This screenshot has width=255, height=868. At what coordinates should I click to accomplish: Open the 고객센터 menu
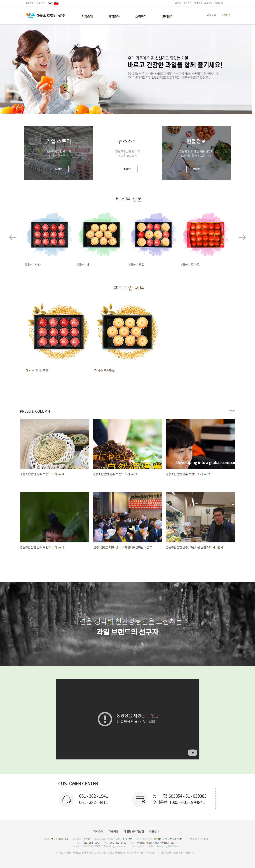(168, 17)
